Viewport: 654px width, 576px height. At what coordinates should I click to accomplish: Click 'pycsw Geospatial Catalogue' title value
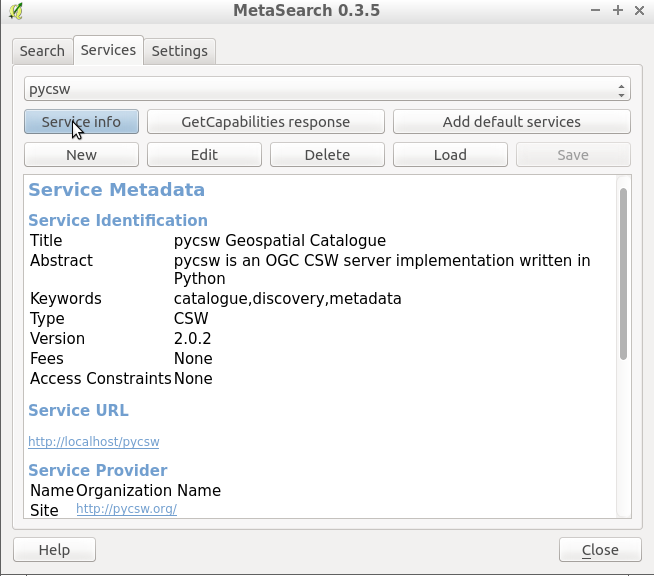(x=280, y=241)
